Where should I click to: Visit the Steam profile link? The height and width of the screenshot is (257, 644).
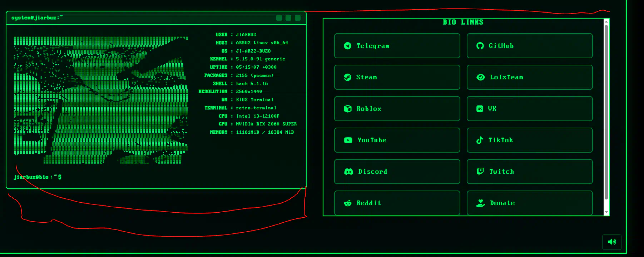coord(397,77)
